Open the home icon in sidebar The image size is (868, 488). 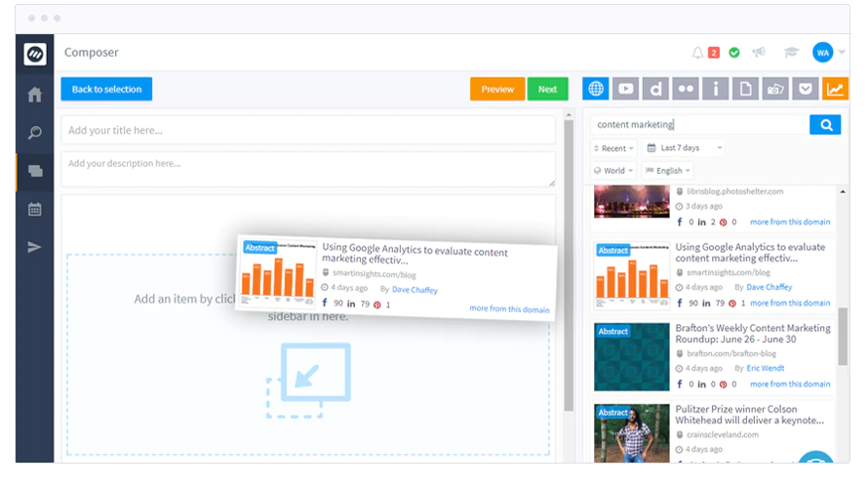point(35,95)
